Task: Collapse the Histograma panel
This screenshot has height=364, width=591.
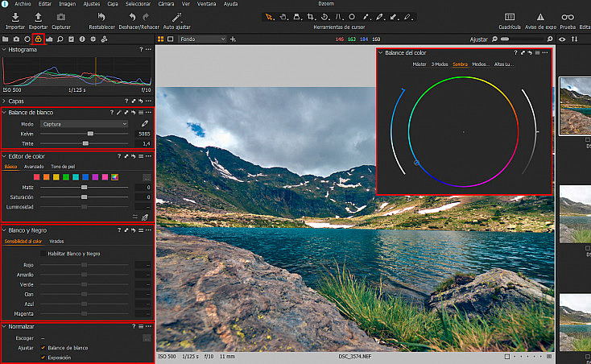Action: [x=4, y=49]
